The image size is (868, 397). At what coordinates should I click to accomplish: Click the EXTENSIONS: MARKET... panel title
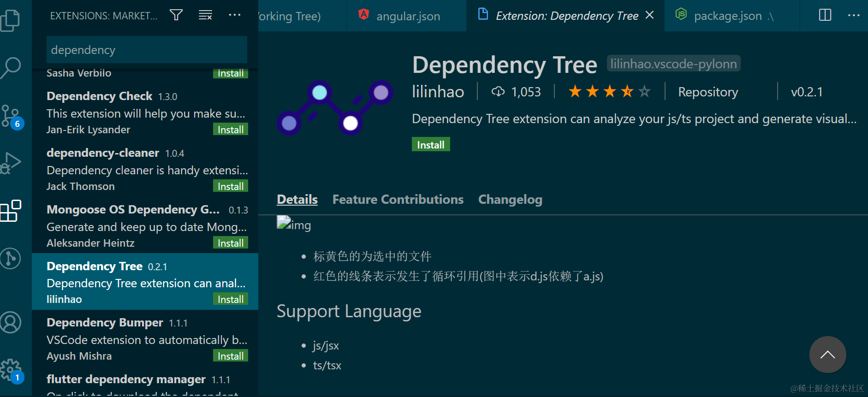(104, 16)
